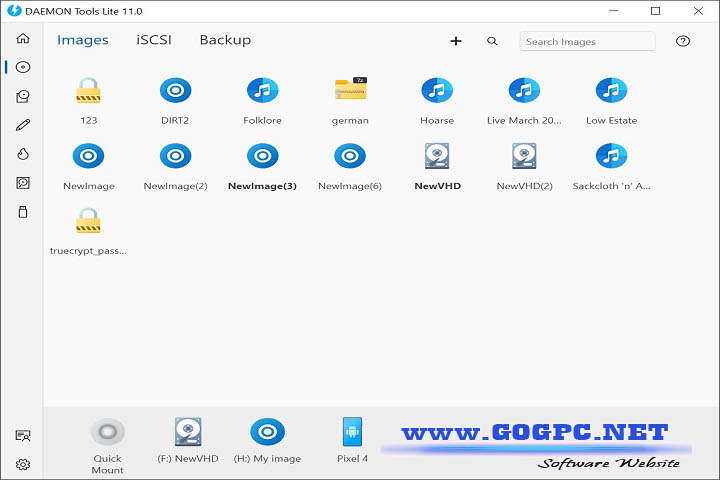Open the virtual drives sidebar icon
This screenshot has height=480, width=720.
click(23, 96)
